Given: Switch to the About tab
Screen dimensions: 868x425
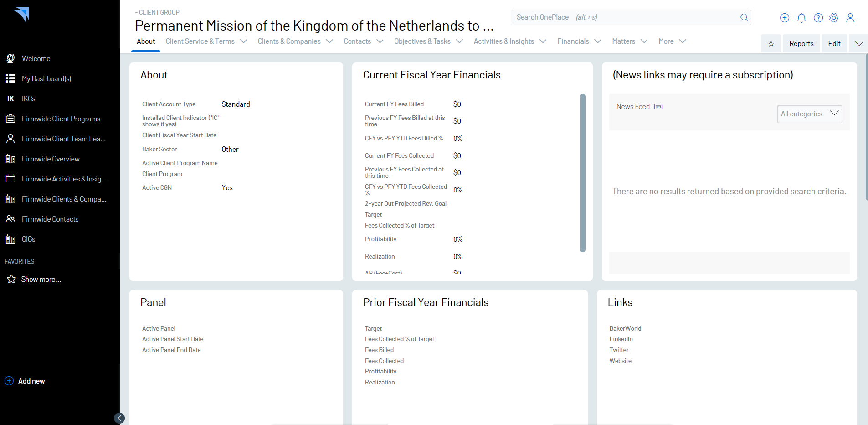Looking at the screenshot, I should point(146,41).
